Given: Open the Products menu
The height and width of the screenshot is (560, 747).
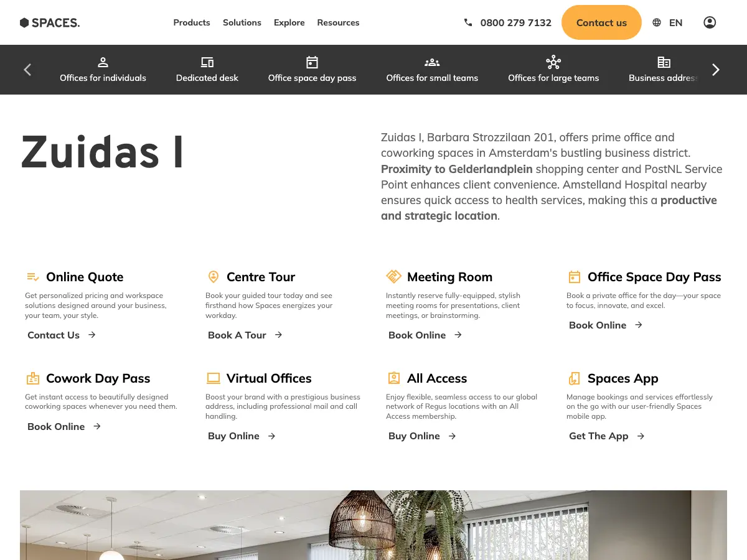Looking at the screenshot, I should pyautogui.click(x=192, y=22).
